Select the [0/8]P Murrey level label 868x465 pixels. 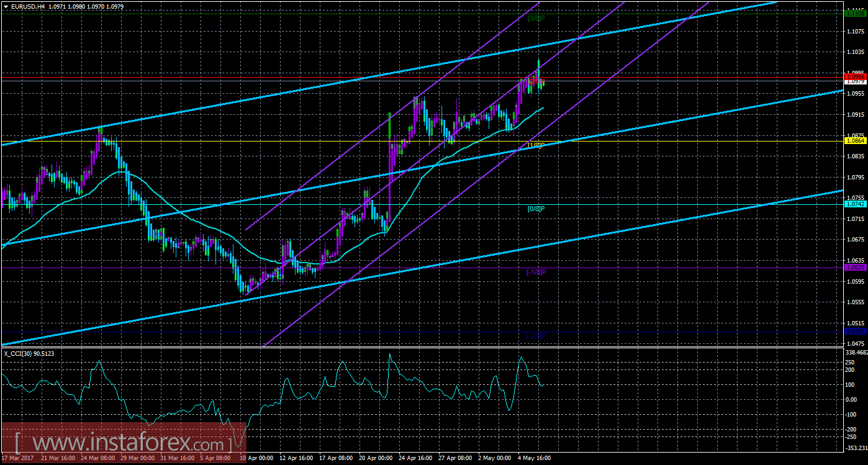536,209
